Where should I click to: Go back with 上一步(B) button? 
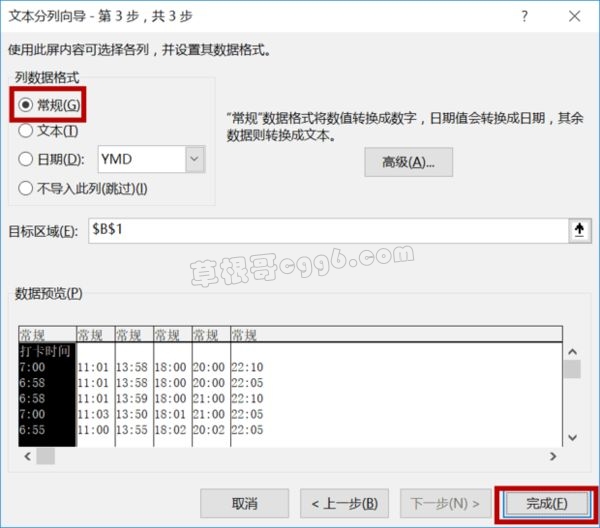(344, 504)
